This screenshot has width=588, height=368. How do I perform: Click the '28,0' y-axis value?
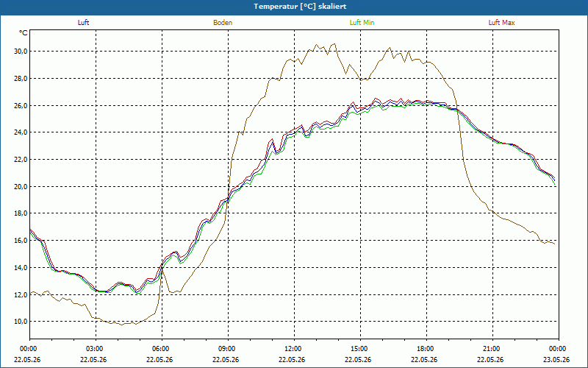pos(21,79)
